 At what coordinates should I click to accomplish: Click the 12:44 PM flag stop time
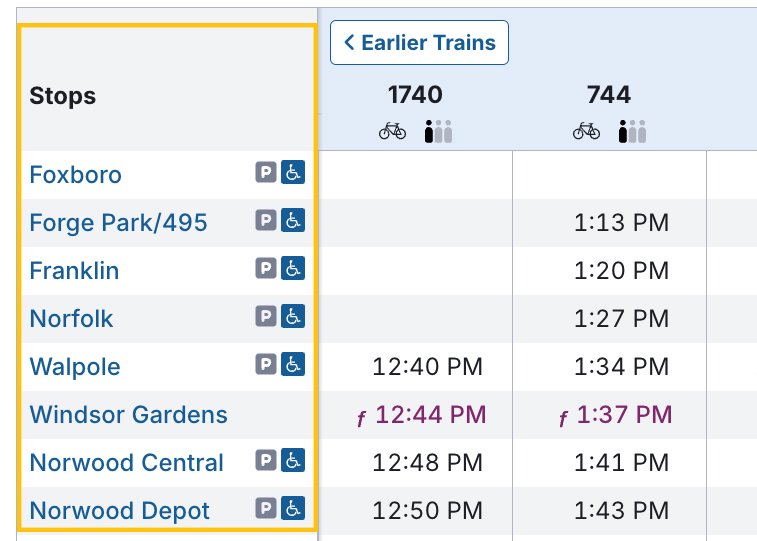coord(430,415)
